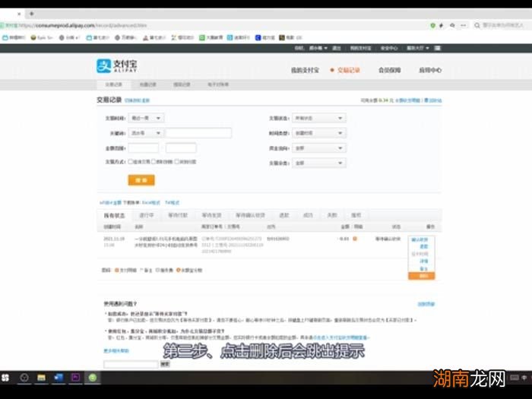Click the green shield icon in address bar
The image size is (532, 399).
pos(432,25)
